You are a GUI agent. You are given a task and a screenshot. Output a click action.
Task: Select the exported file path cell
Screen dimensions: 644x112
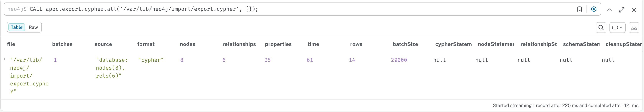[x=29, y=76]
